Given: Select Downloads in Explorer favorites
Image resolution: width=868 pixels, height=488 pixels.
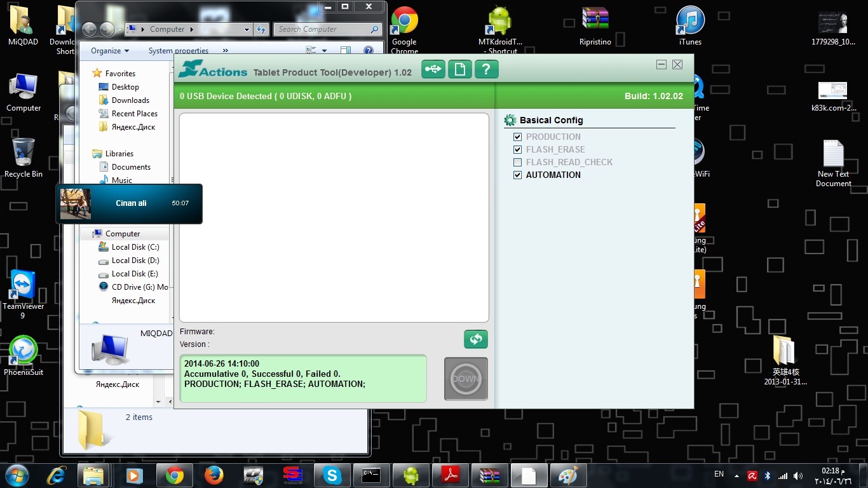Looking at the screenshot, I should [x=124, y=100].
